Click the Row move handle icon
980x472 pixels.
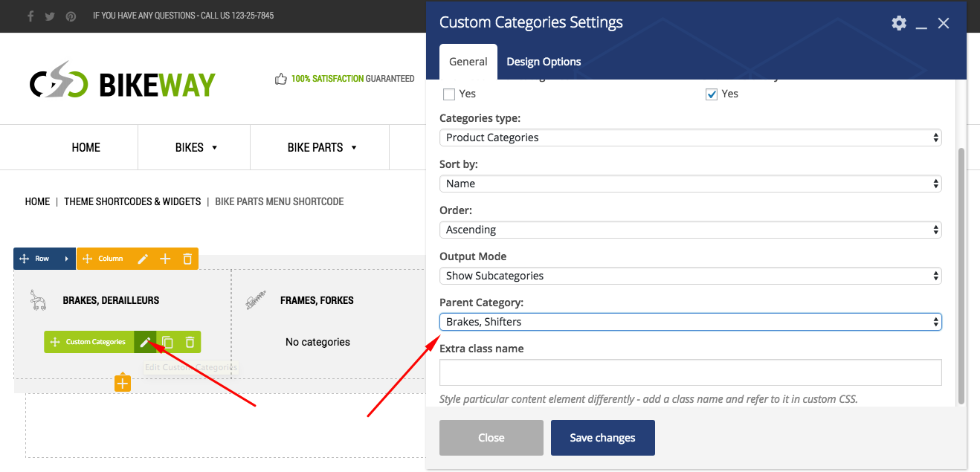tap(24, 259)
